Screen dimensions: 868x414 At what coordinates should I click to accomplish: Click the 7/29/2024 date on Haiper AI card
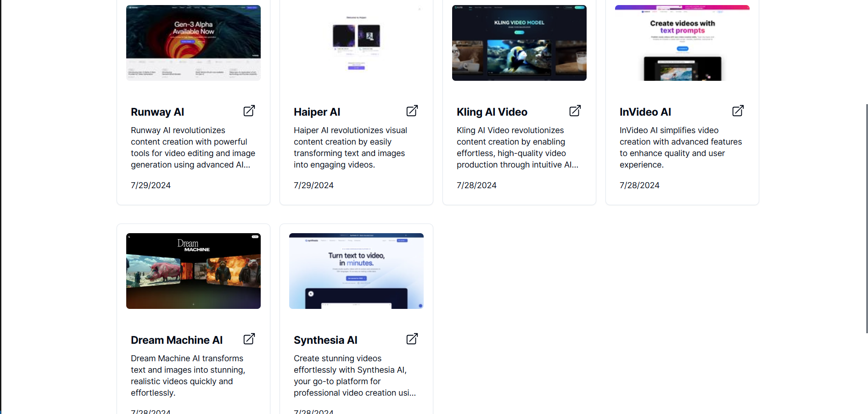coord(314,185)
